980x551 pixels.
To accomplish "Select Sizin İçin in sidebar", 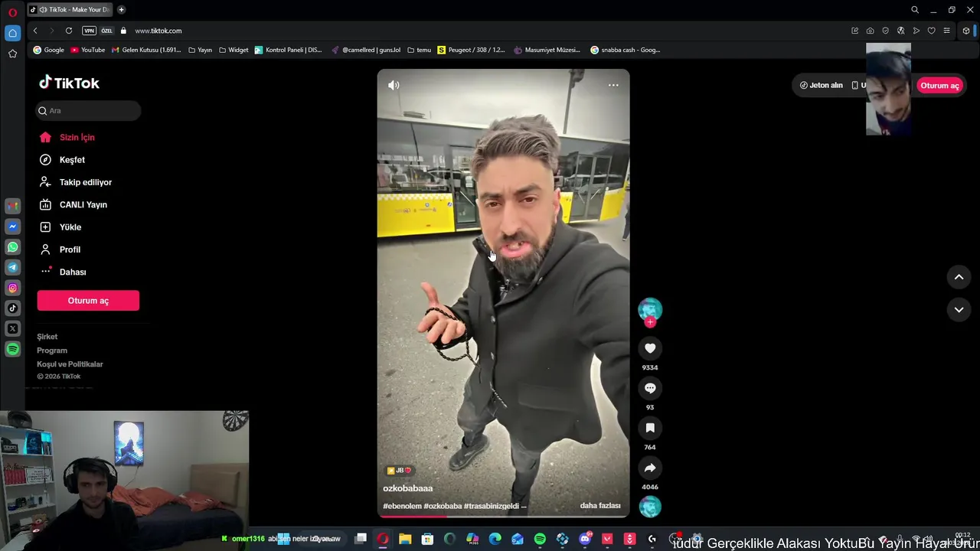I will 67,137.
